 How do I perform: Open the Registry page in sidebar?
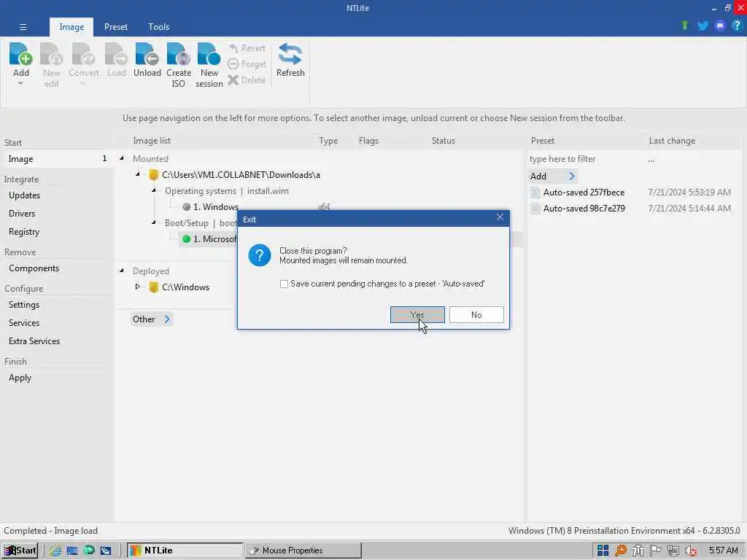24,232
